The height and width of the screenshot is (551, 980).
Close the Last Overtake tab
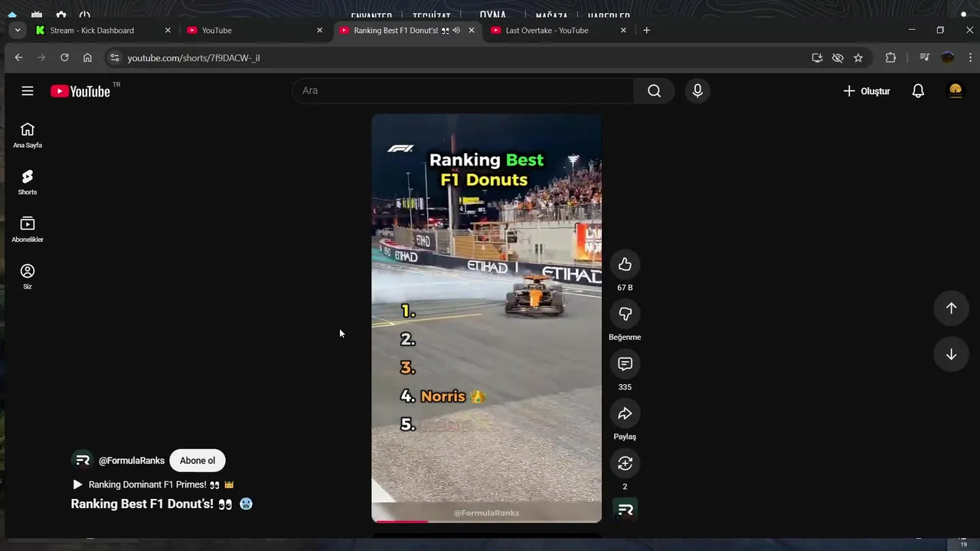click(x=623, y=31)
